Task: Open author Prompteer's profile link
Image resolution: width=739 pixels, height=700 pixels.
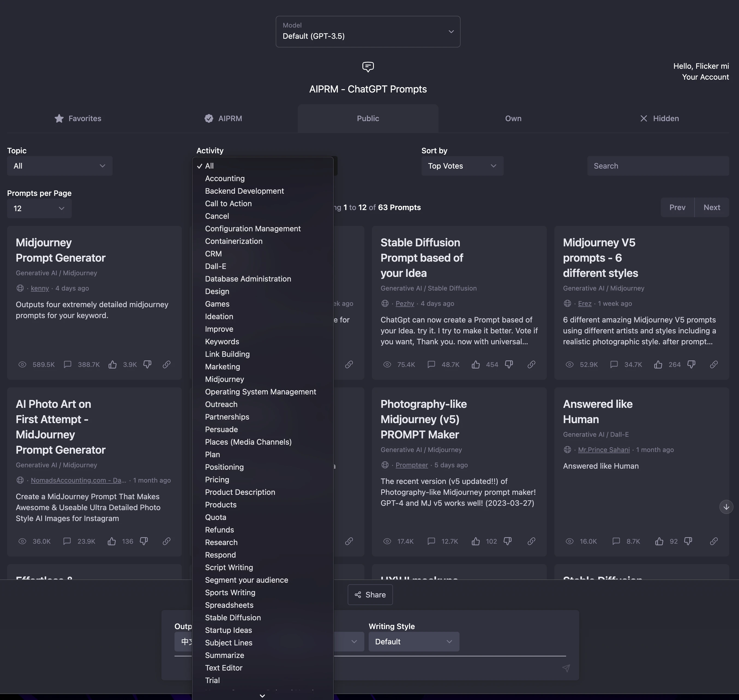Action: (x=412, y=465)
